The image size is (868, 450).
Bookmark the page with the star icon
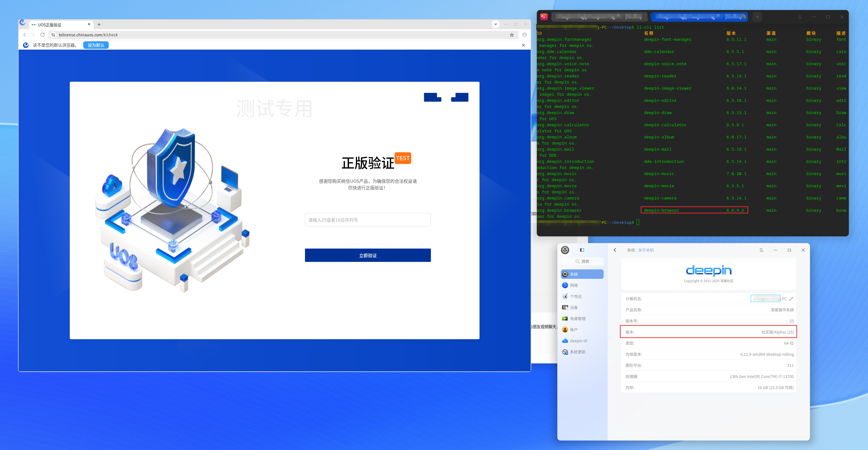coord(512,35)
